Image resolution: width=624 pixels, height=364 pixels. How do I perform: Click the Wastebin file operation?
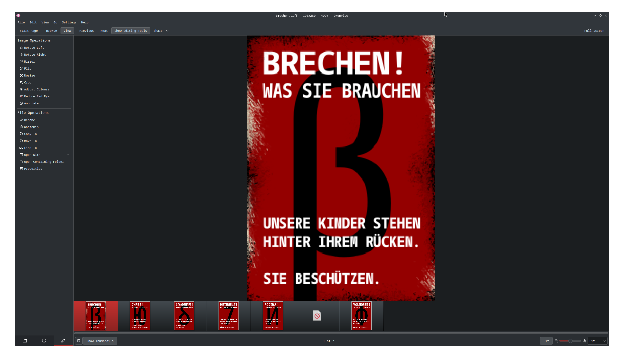coord(31,127)
